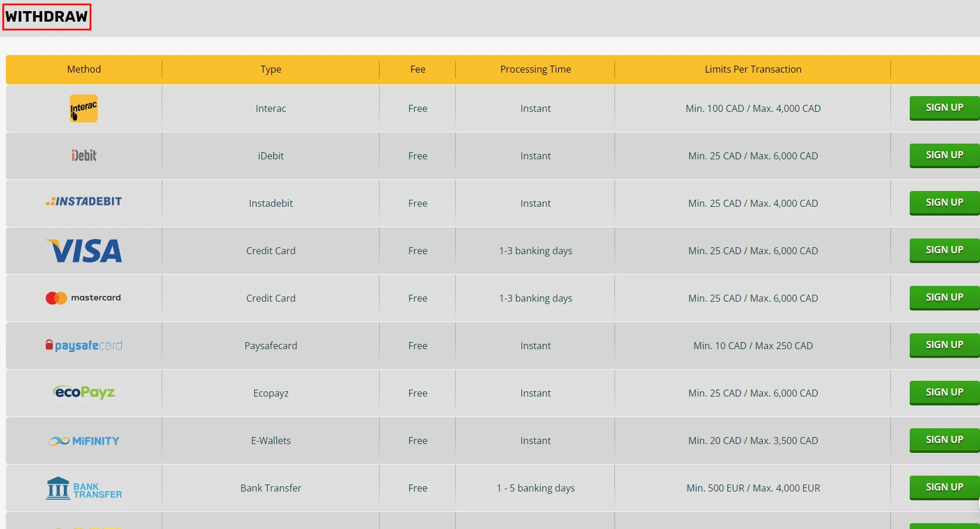Click the 'Ecopayz' type cell

[271, 393]
